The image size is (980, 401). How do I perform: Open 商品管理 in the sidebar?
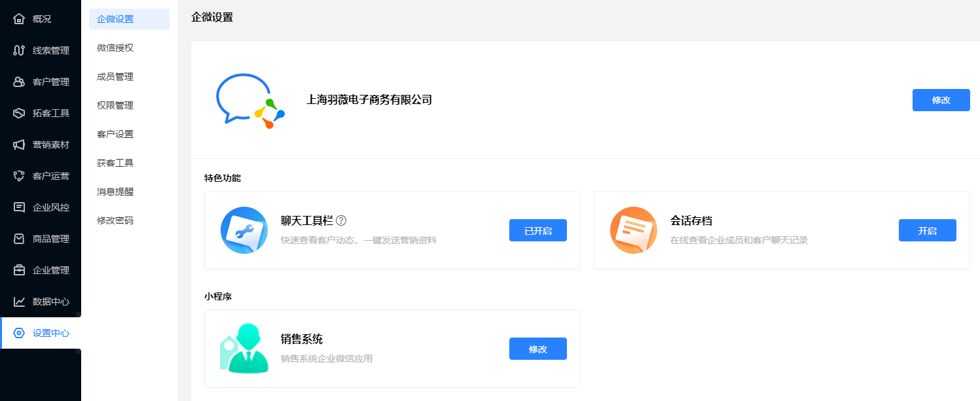(x=41, y=239)
